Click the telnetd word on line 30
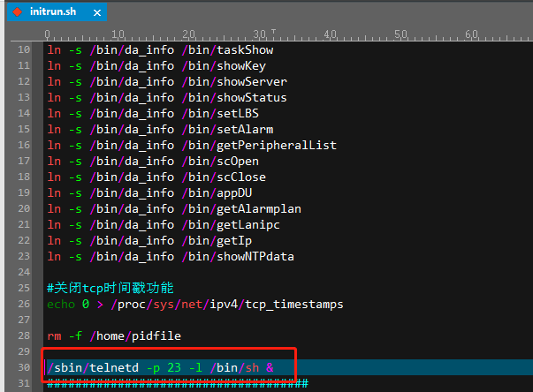The width and height of the screenshot is (533, 392). [x=114, y=367]
